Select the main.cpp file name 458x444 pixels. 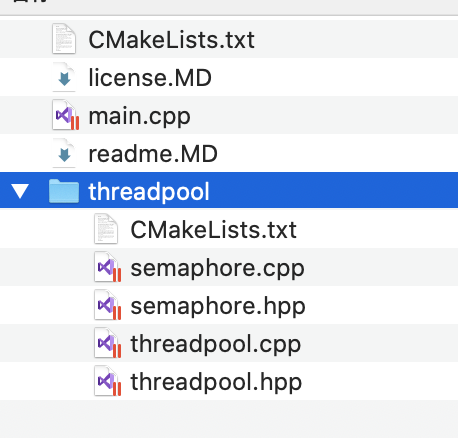(x=139, y=116)
